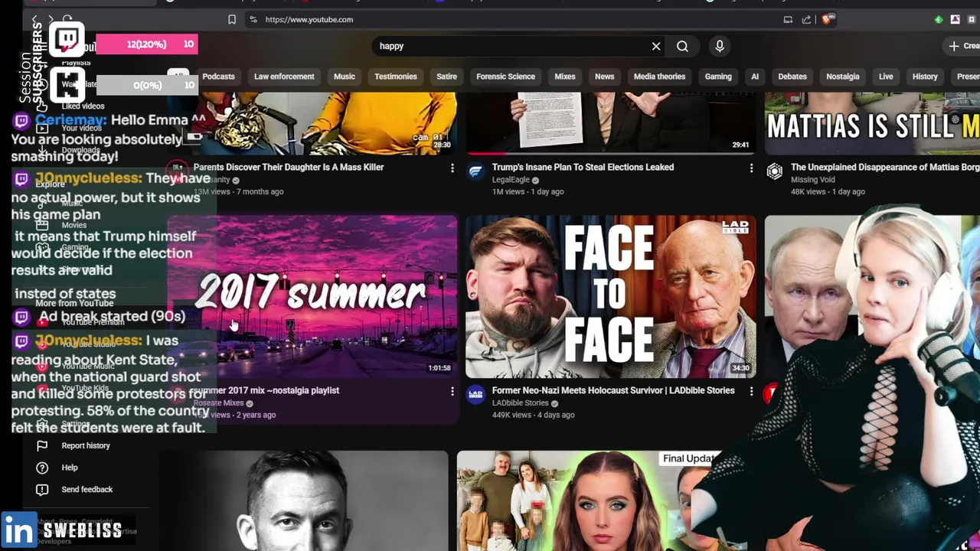Open the black-and-white man portrait thumbnail
This screenshot has height=551, width=980.
[x=304, y=500]
